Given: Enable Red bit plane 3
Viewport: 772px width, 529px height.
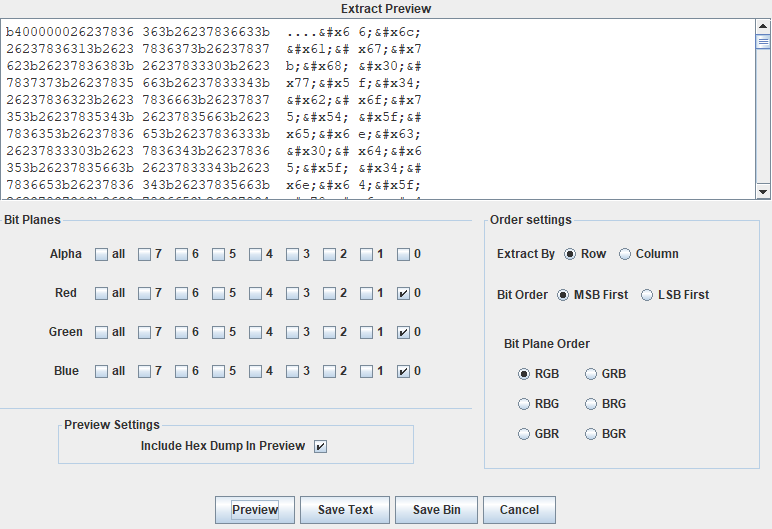Looking at the screenshot, I should pos(292,294).
